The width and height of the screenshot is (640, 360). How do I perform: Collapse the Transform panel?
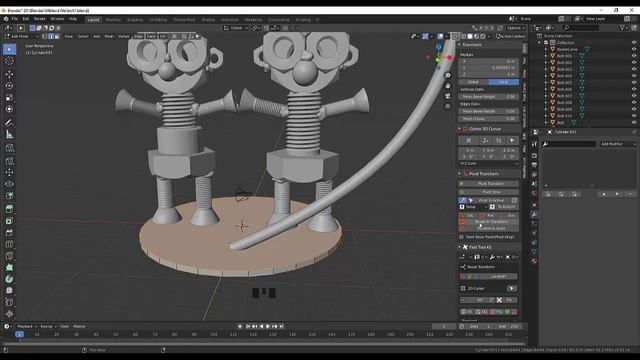460,44
